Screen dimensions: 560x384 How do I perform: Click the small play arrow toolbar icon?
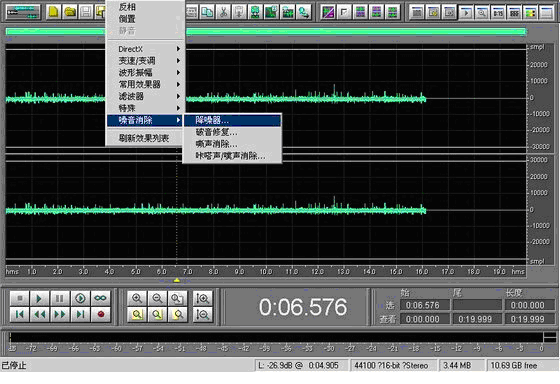tap(466, 13)
